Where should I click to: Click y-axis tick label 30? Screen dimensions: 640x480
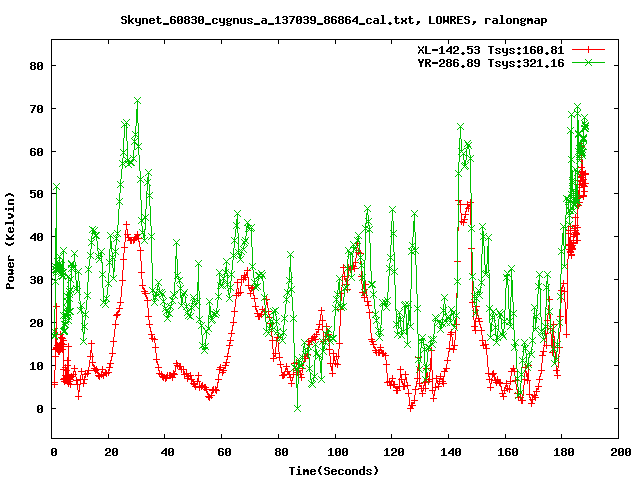pos(36,280)
